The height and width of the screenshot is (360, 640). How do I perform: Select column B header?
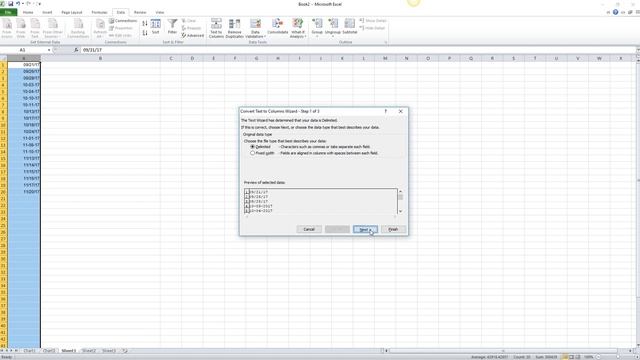[100, 58]
